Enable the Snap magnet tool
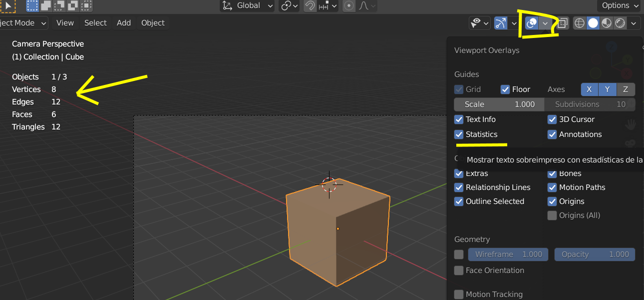This screenshot has height=300, width=644. (310, 5)
